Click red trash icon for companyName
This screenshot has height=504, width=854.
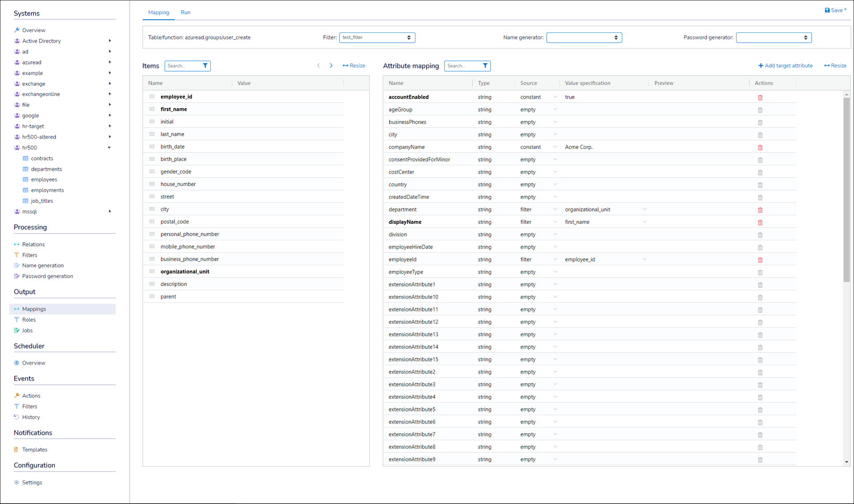coord(760,147)
